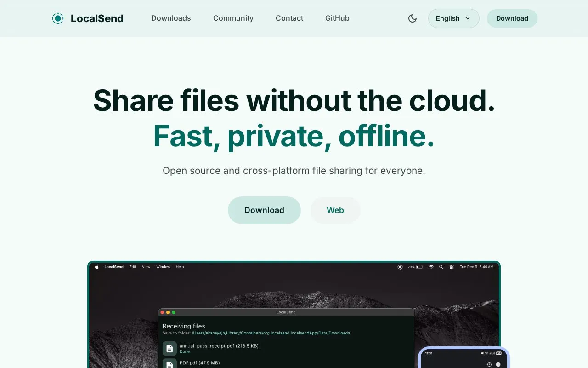Click the header Download button next to English
Screen dimensions: 588x368
(512, 18)
